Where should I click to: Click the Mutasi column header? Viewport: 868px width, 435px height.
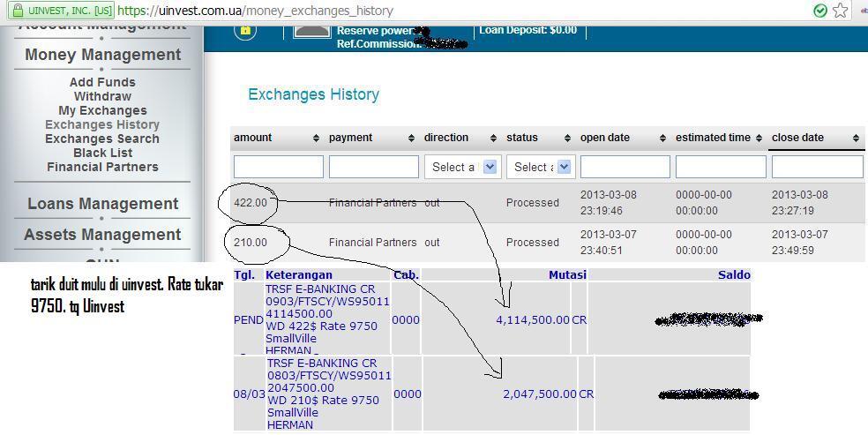(567, 275)
